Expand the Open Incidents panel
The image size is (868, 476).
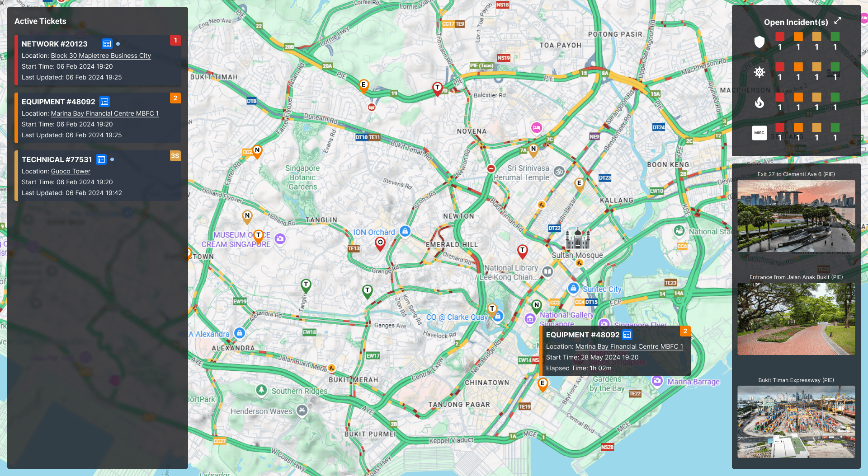[837, 21]
